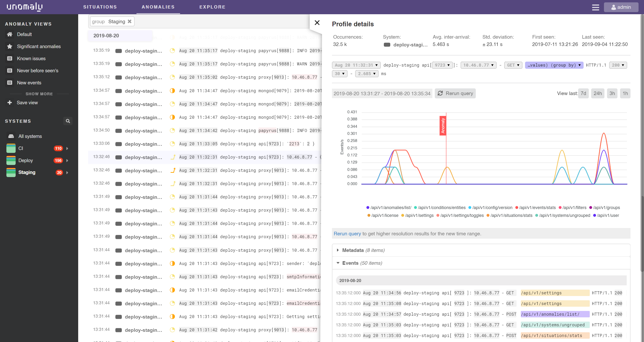Toggle /api/v1/filters legend series
Screen dimensions: 644x342
point(572,208)
